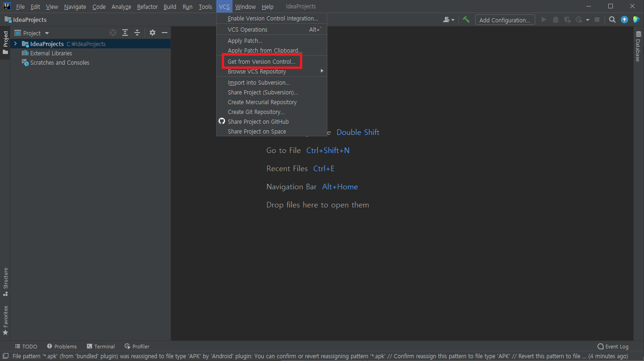Screen dimensions: 644x361
Task: Click the Collapse All icon in Project panel
Action: pos(137,33)
